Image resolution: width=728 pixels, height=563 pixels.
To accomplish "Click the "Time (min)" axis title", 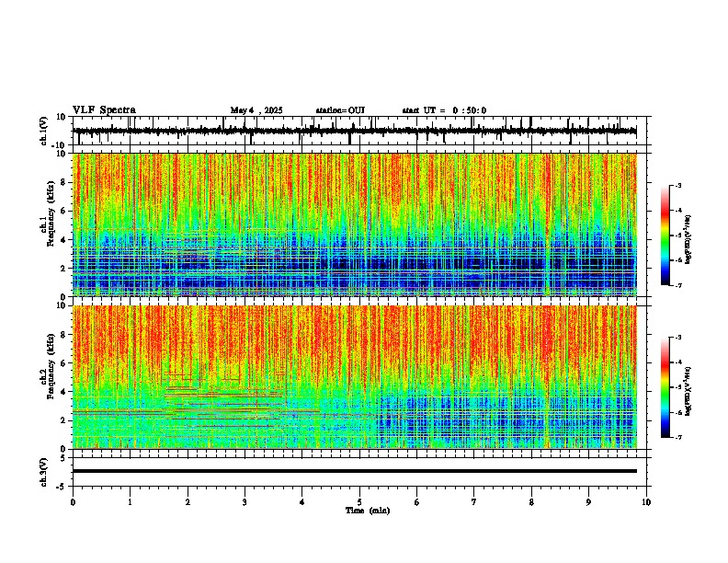I will pyautogui.click(x=368, y=511).
